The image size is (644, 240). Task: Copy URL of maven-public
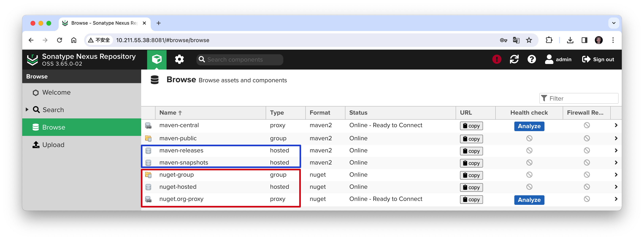[x=471, y=139]
